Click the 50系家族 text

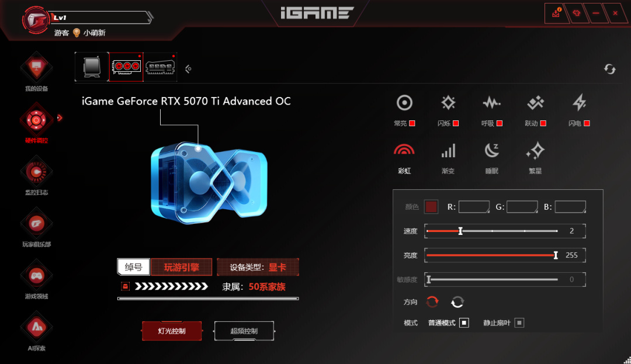pyautogui.click(x=267, y=287)
